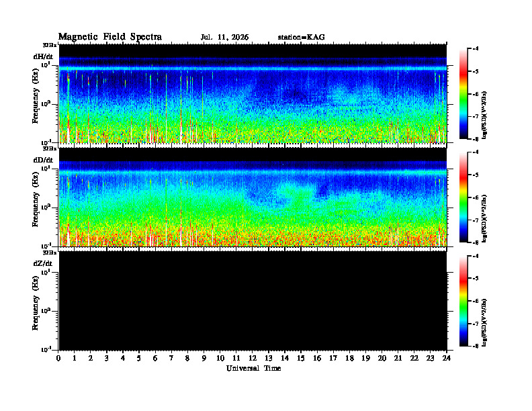The height and width of the screenshot is (411, 532).
Task: Click hour tick label "4" on the time axis
Action: click(x=123, y=359)
